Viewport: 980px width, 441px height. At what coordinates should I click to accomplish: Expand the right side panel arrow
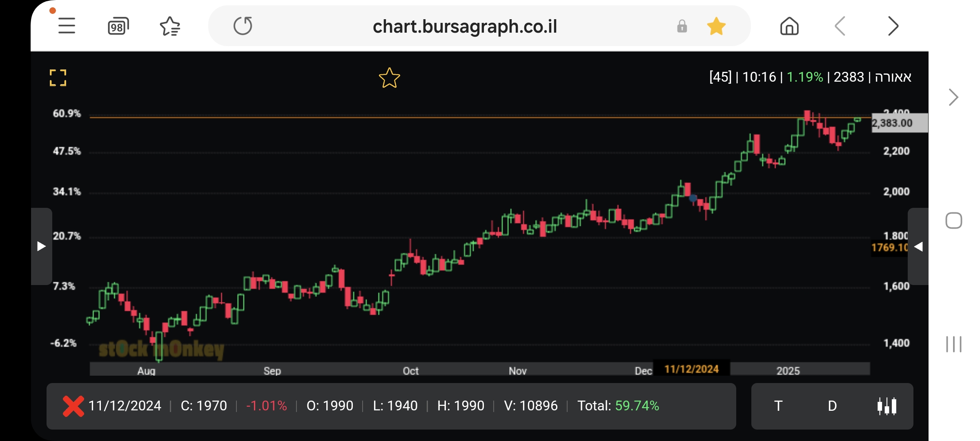tap(918, 247)
